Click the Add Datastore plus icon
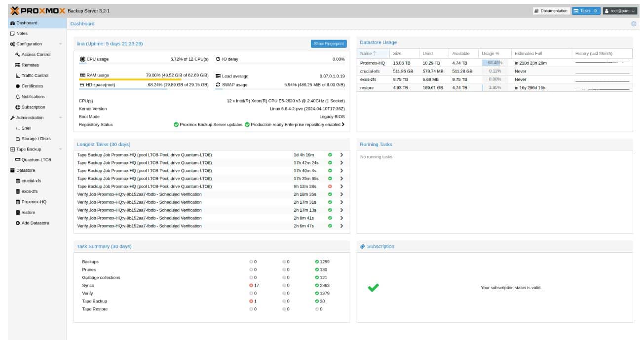The image size is (644, 340). tap(18, 223)
